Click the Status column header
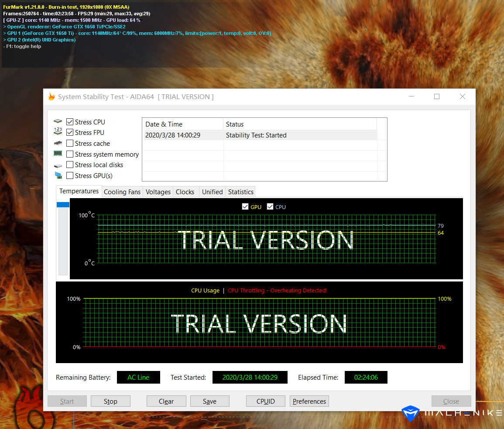 tap(300, 124)
